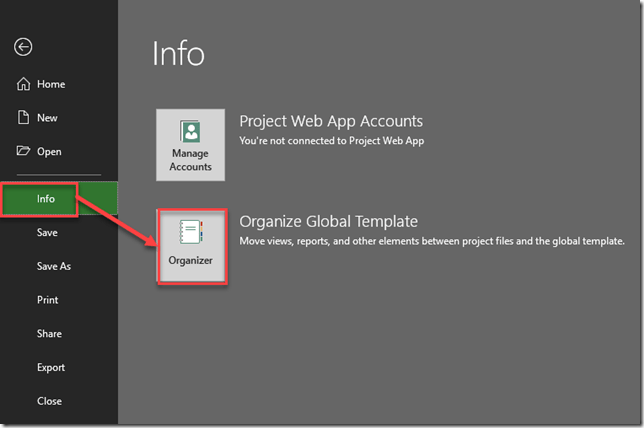Click Close in the Backstage sidebar

49,401
